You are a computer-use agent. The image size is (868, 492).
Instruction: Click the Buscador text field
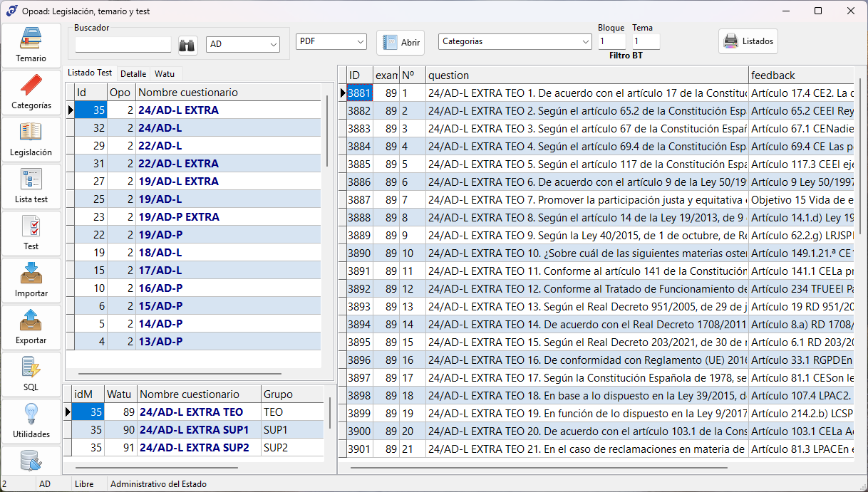click(123, 45)
